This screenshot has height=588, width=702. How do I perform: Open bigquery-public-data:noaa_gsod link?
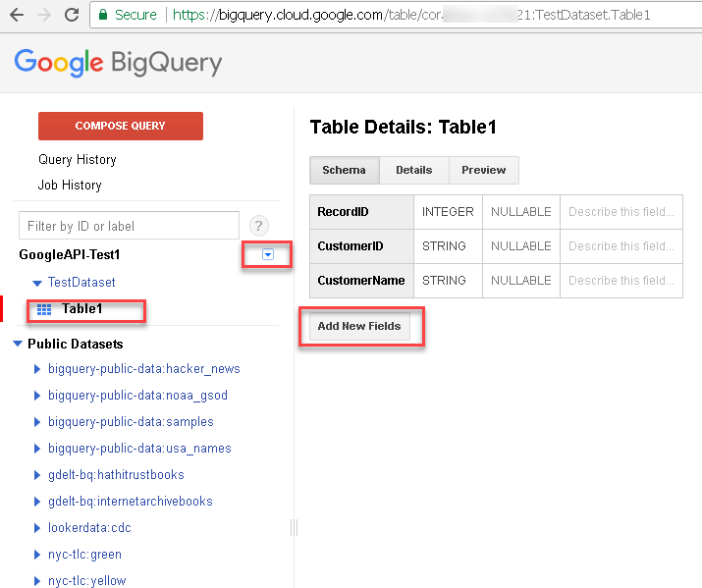137,396
